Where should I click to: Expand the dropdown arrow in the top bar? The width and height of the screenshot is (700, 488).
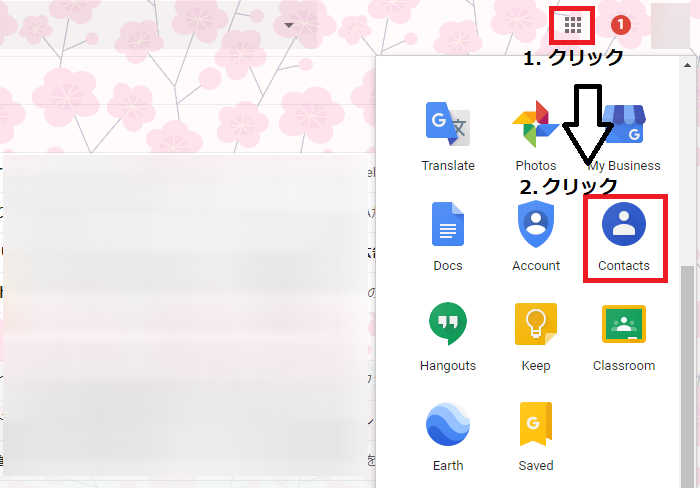289,25
